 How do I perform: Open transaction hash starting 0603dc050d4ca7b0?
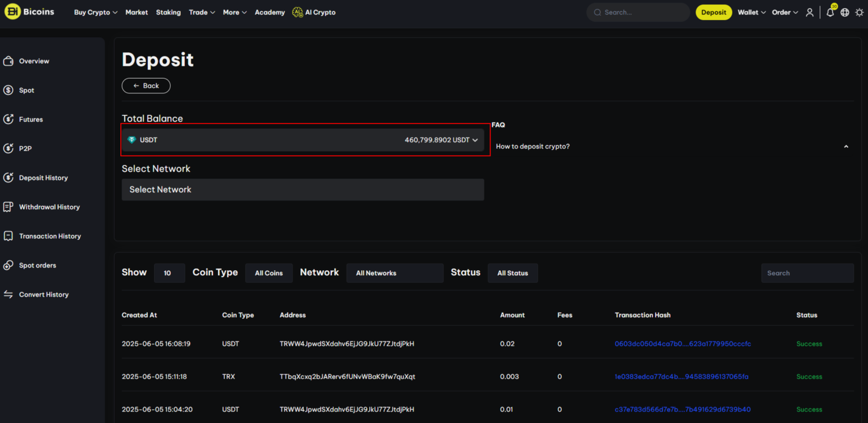point(683,344)
